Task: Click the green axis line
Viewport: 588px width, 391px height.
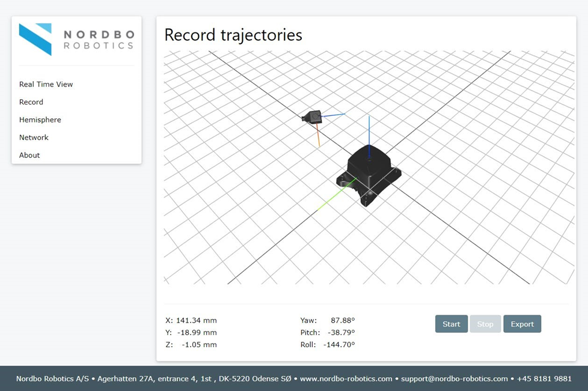Action: [x=336, y=195]
